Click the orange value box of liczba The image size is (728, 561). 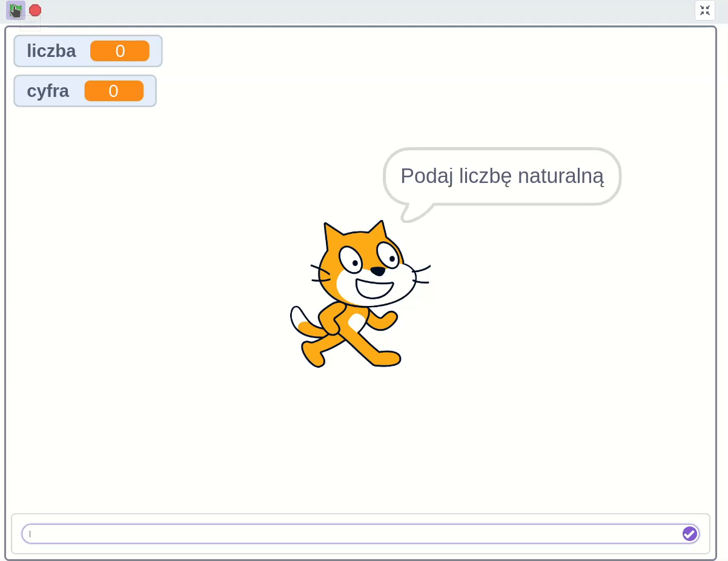[120, 51]
